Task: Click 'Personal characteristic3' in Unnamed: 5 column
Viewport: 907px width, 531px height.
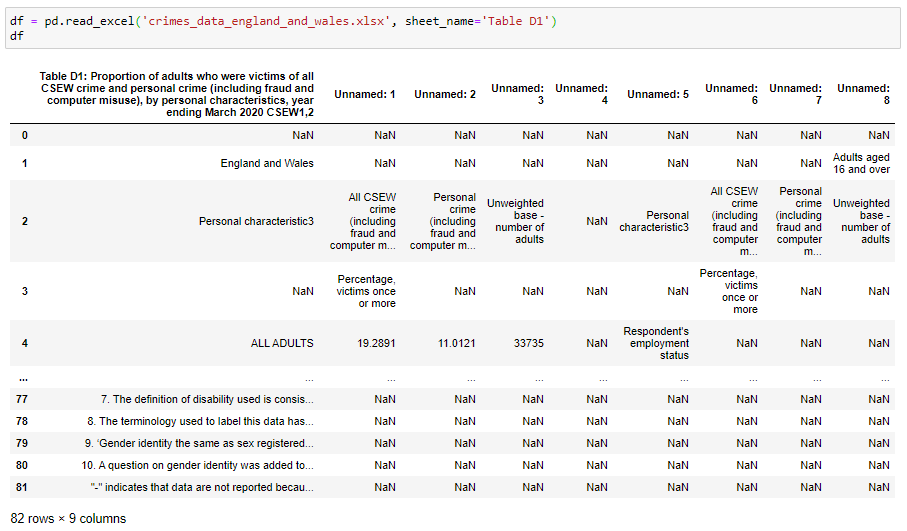Action: [x=654, y=222]
